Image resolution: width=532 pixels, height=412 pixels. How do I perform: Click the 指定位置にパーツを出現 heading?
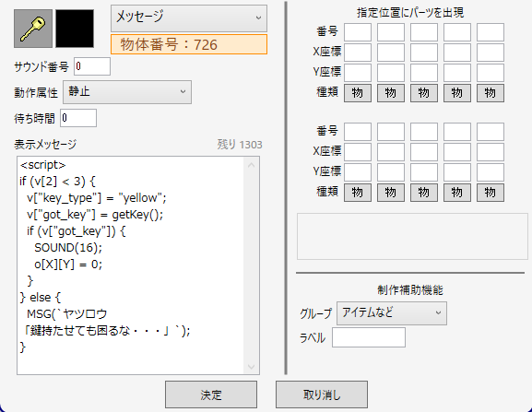tap(410, 13)
